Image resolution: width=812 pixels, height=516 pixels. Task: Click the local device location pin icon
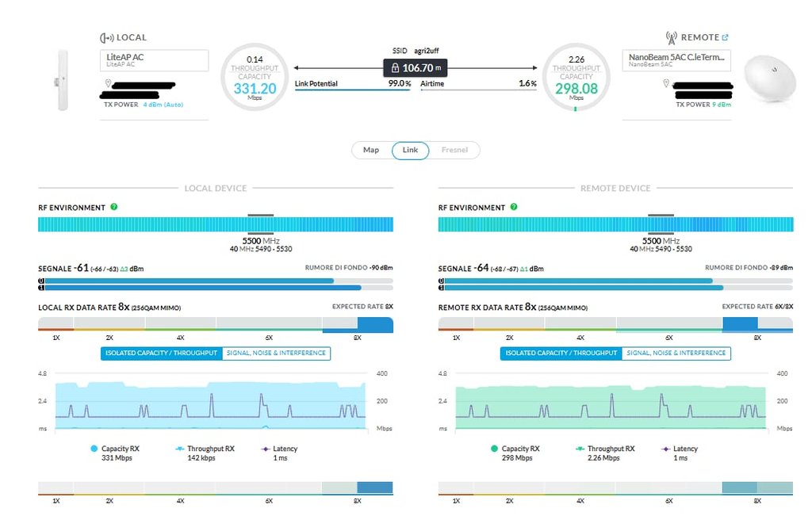coord(108,82)
